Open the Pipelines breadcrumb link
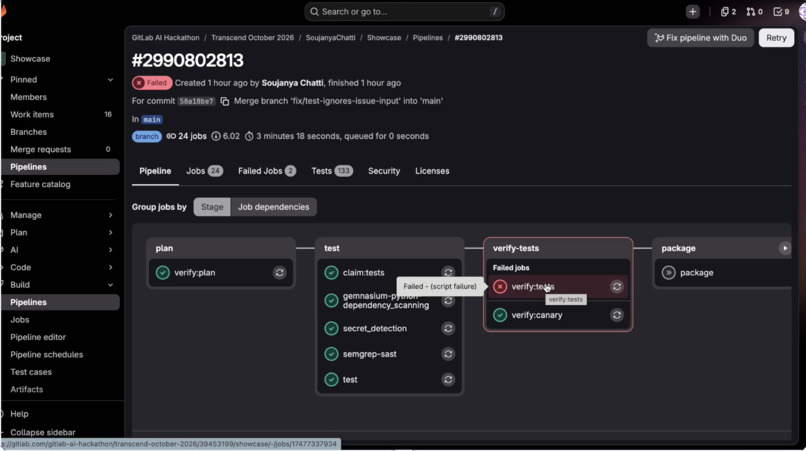Image resolution: width=806 pixels, height=451 pixels. point(428,38)
